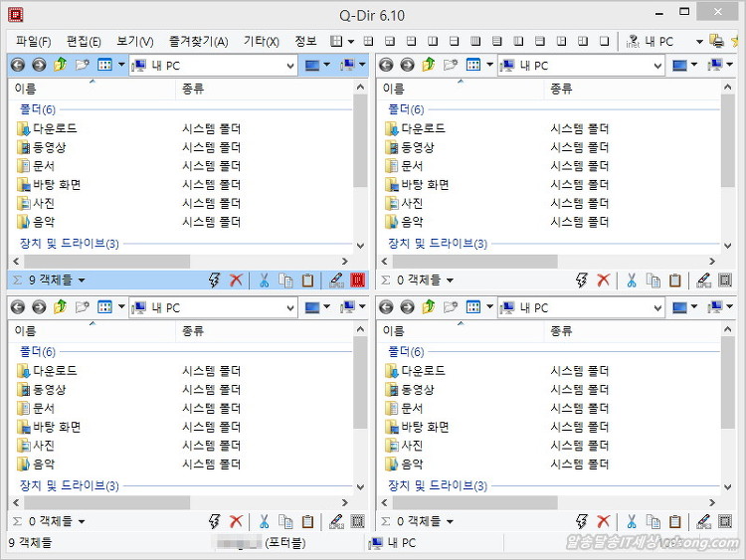
Task: Cut selection using scissors in the top-right pane
Action: pos(633,280)
